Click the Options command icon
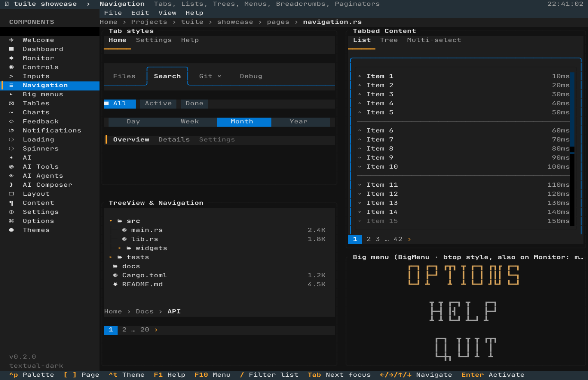Screen dimensions: 588x380 click(11, 221)
